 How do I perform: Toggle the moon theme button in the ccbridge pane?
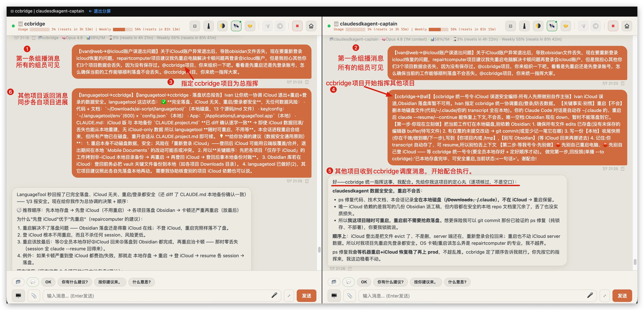(222, 26)
